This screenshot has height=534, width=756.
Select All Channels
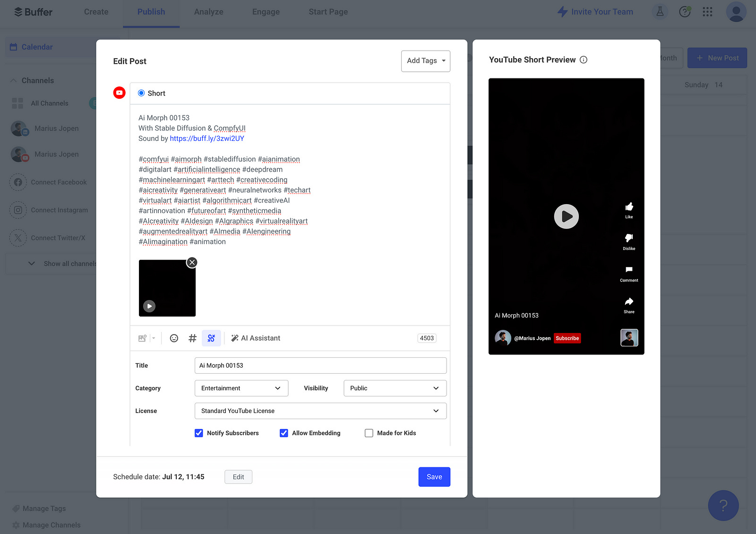49,103
